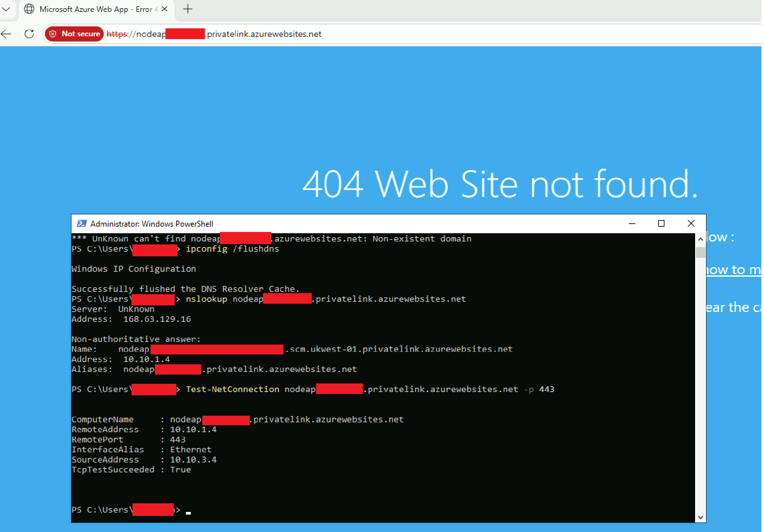Screen dimensions: 764x532
Task: Go back to the previous page
Action: pos(6,34)
